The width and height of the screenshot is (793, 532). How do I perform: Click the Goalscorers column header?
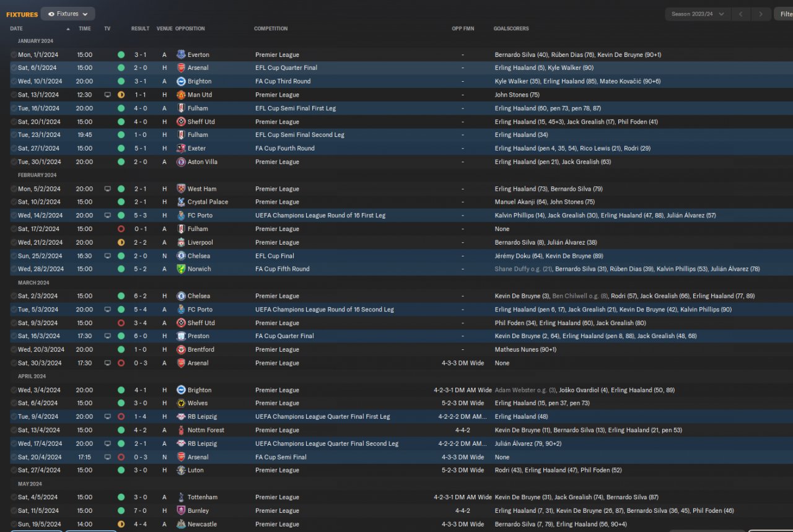pos(511,28)
